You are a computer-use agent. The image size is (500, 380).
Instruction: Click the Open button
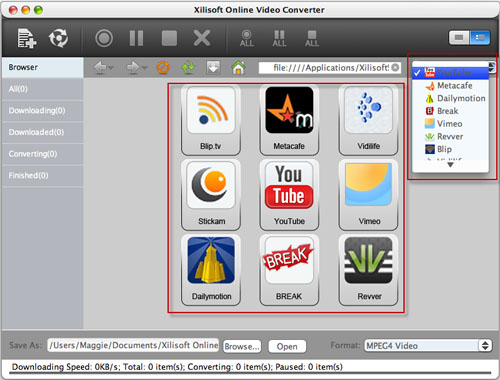click(287, 346)
